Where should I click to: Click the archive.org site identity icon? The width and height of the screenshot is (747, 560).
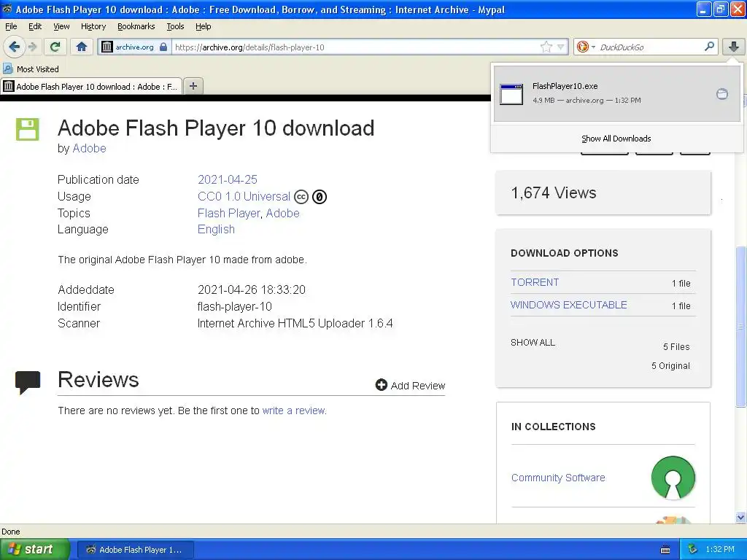[x=107, y=47]
